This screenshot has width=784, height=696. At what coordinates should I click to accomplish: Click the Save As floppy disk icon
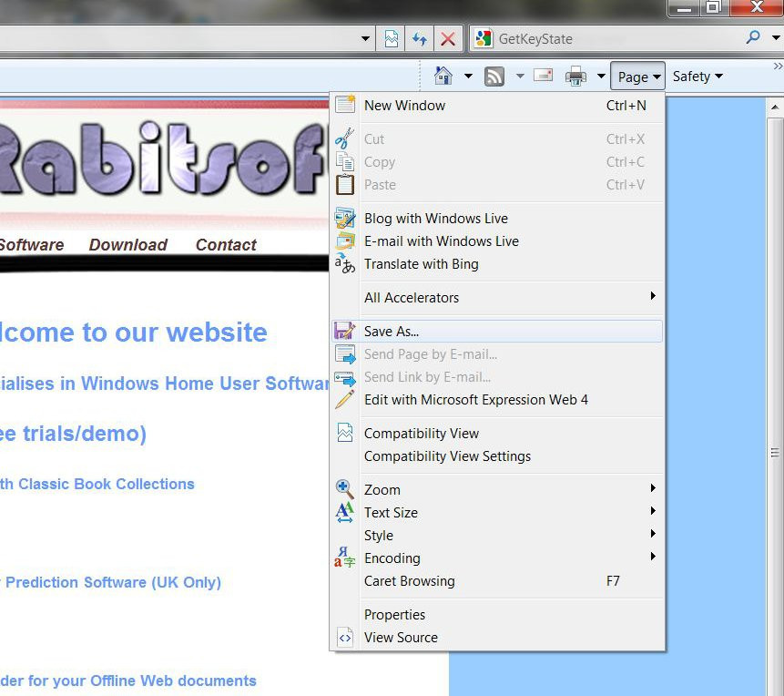click(345, 332)
